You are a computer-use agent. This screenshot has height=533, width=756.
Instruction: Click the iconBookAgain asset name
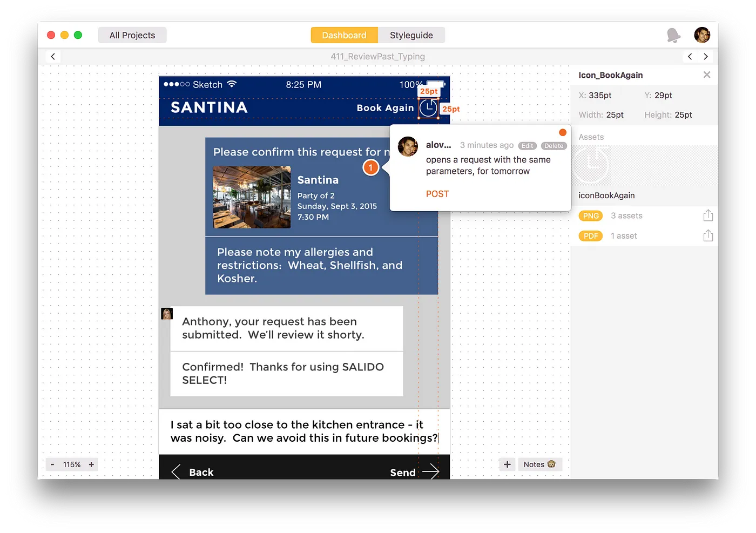[x=606, y=195]
